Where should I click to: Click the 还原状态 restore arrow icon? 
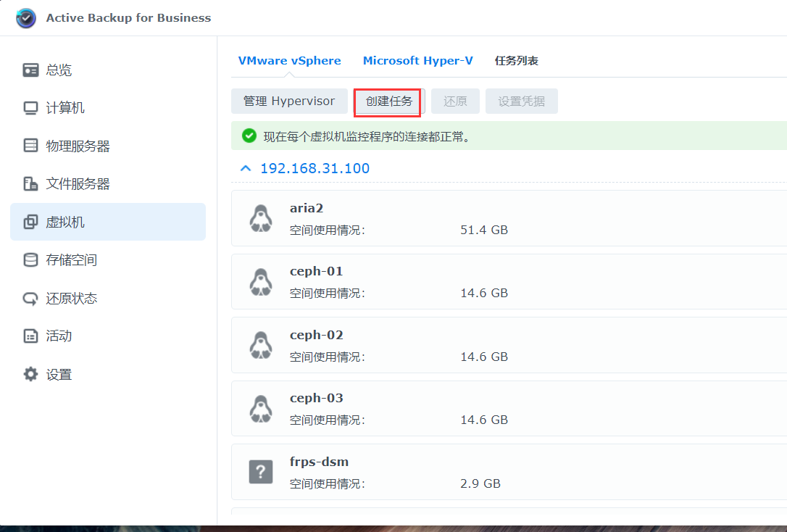coord(30,299)
